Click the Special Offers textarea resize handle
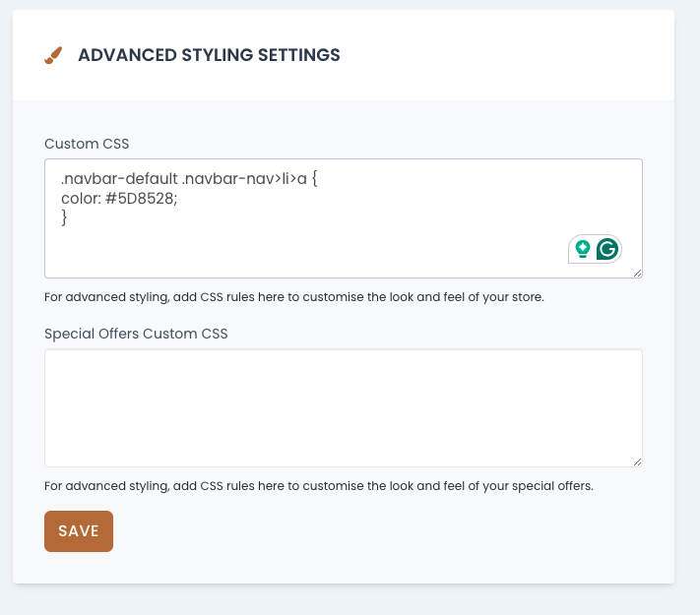Viewport: 700px width, 615px height. click(637, 461)
